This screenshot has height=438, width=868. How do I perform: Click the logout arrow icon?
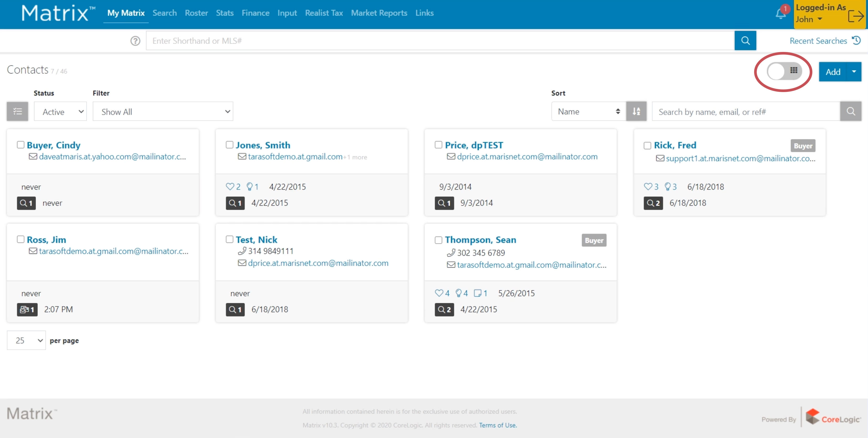tap(855, 16)
